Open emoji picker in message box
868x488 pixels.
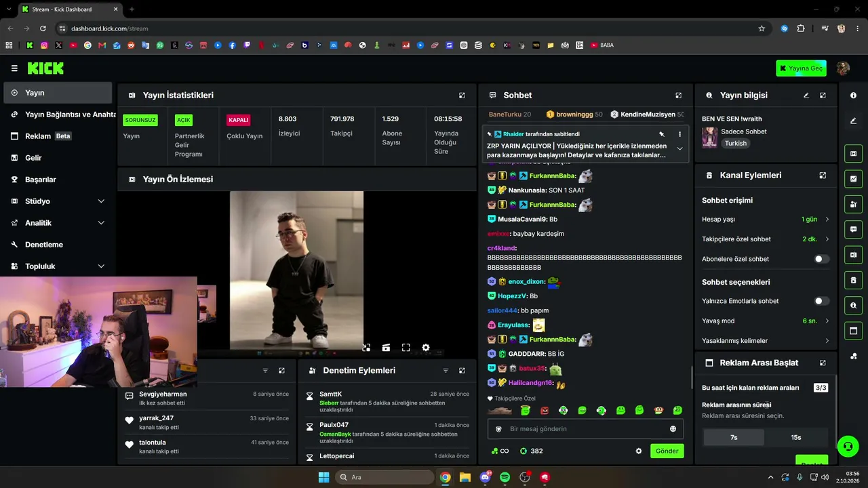coord(673,428)
